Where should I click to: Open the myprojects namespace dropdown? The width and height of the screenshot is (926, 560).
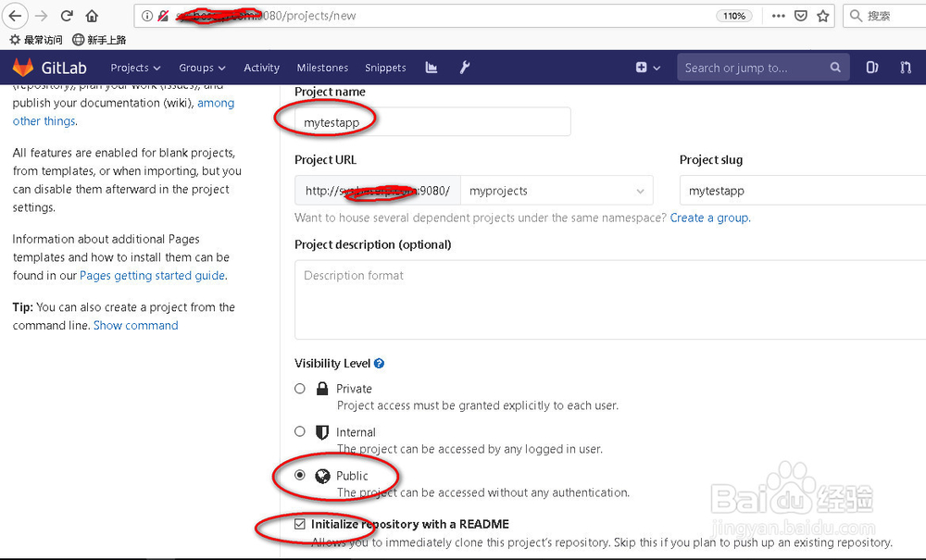[557, 191]
